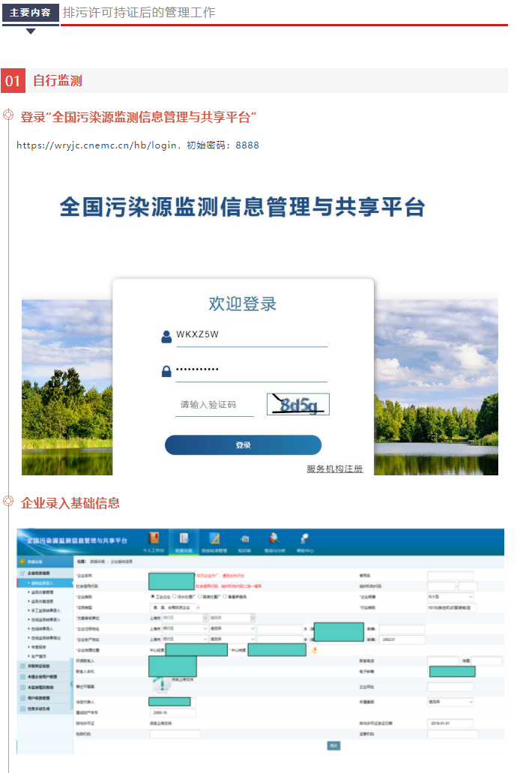Select the 污水处理厂 radio button
Viewport: 532px width, 773px height.
tap(175, 597)
